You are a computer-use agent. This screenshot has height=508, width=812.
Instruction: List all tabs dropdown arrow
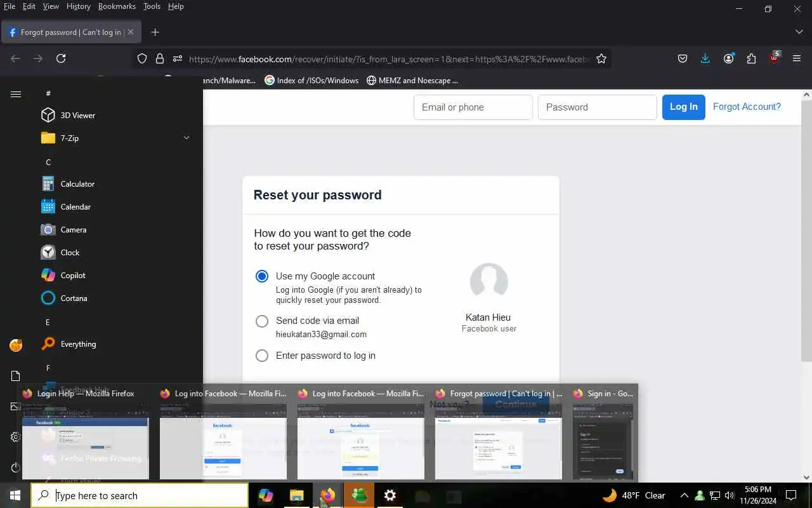[x=799, y=32]
